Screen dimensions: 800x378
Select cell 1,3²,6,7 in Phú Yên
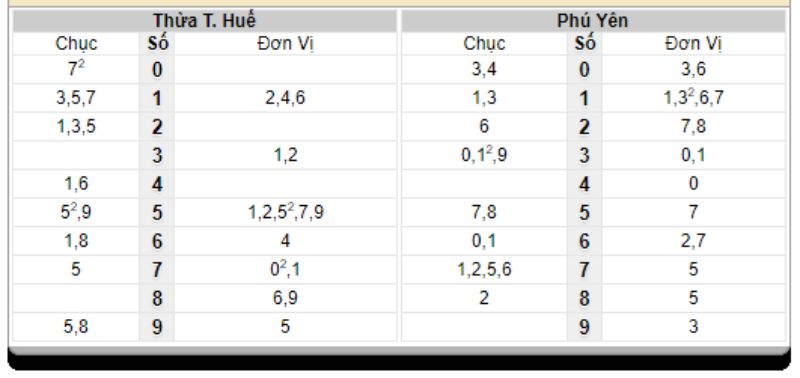pos(693,98)
